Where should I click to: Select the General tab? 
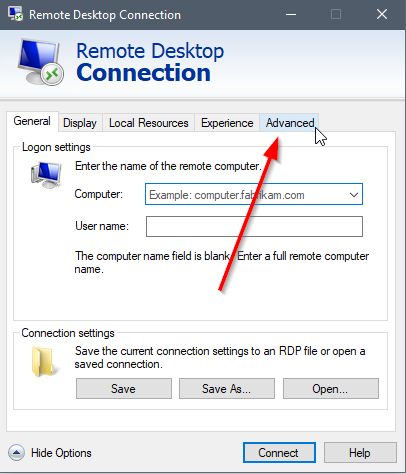coord(32,121)
